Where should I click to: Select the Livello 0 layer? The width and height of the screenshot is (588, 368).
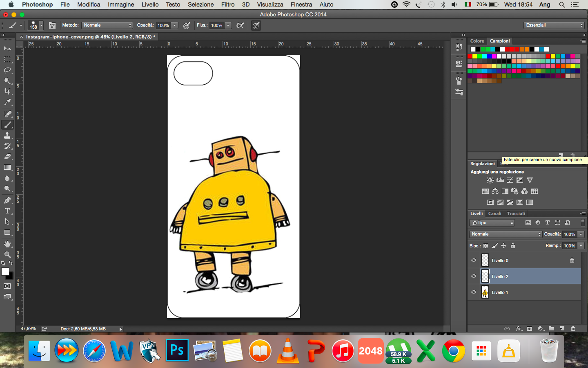point(524,260)
